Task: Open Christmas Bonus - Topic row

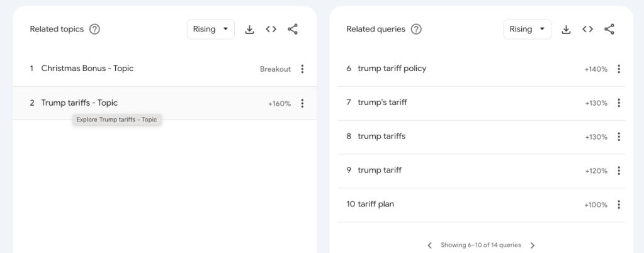Action: [x=87, y=69]
